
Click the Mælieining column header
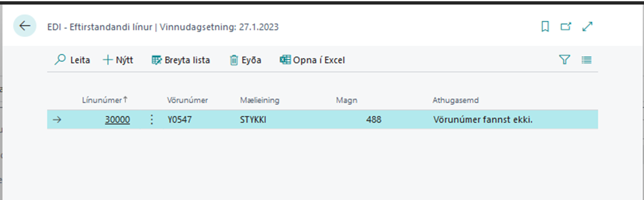click(259, 100)
